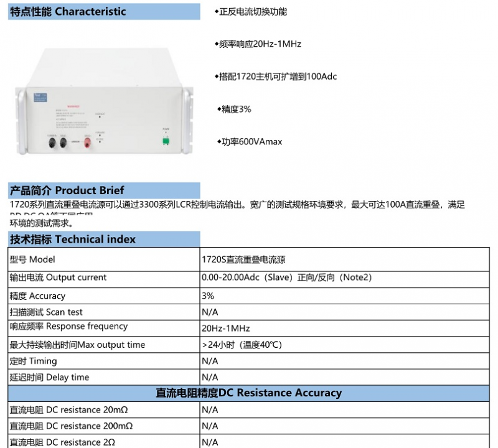Click the "延迟时间 Delay time" cell
The image size is (498, 448).
(104, 377)
